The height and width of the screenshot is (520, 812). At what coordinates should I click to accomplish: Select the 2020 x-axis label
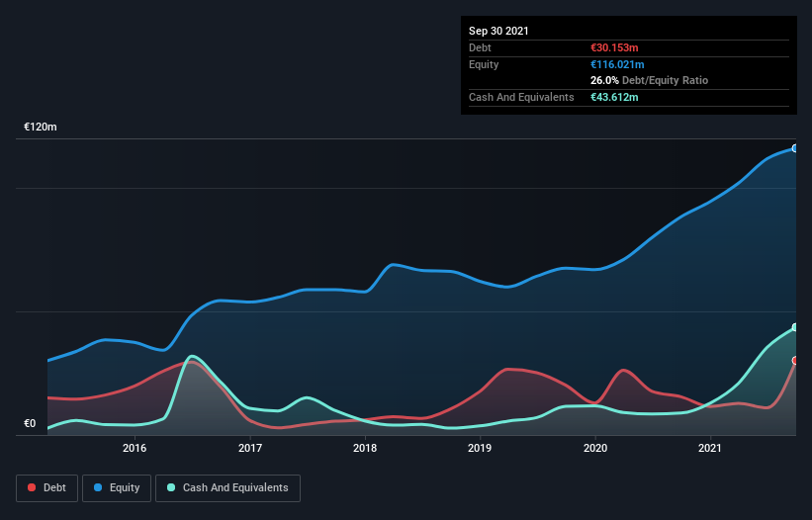[x=595, y=448]
